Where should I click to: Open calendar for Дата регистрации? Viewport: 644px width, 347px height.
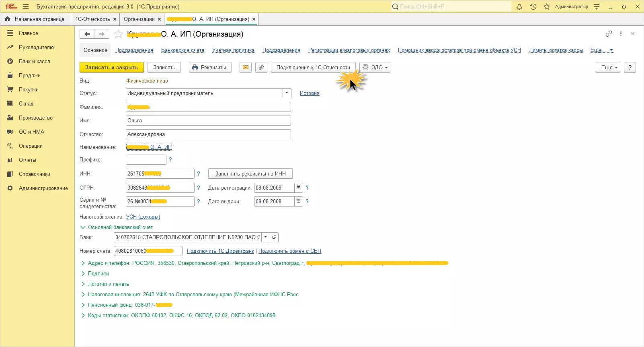tap(298, 188)
